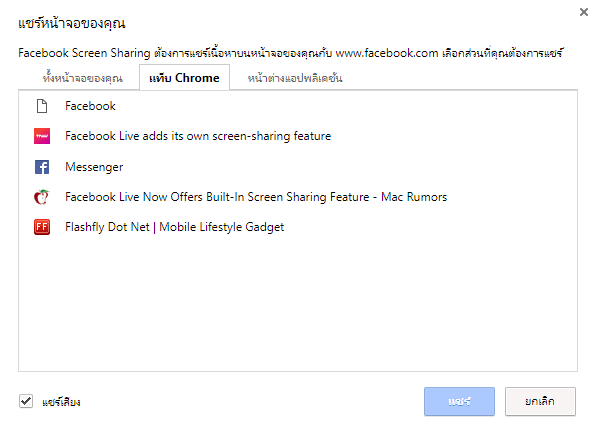
Task: Choose 'Facebook Live adds its own screen-sharing feature'
Action: (298, 136)
